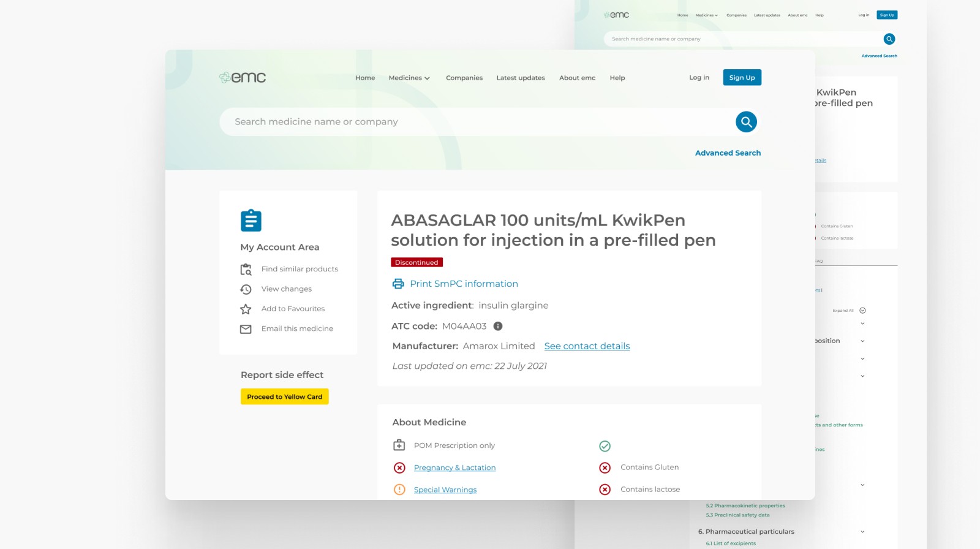Open Latest updates in the background window navigation
The height and width of the screenshot is (549, 980).
767,15
